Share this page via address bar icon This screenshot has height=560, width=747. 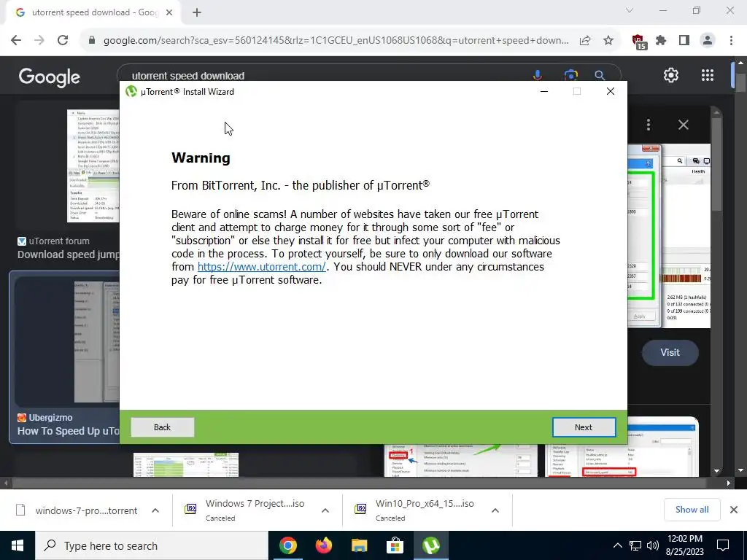pos(585,41)
